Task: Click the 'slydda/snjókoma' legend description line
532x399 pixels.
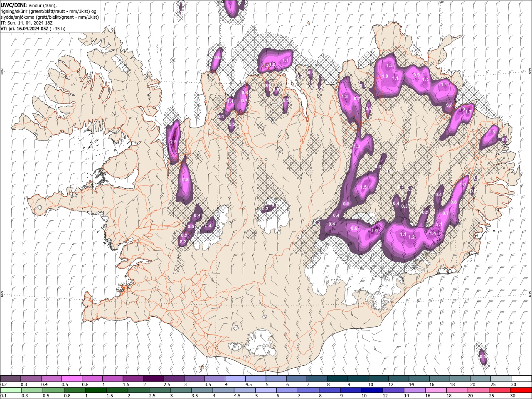Action: tap(49, 17)
